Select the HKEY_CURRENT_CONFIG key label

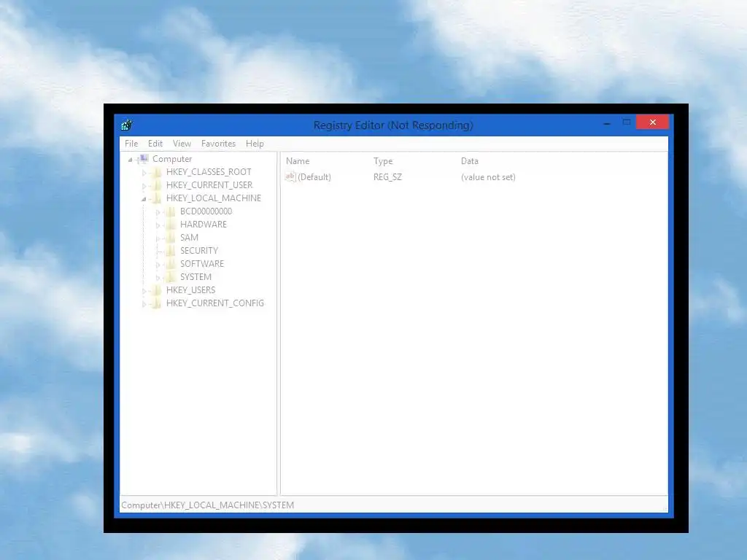[x=215, y=303]
